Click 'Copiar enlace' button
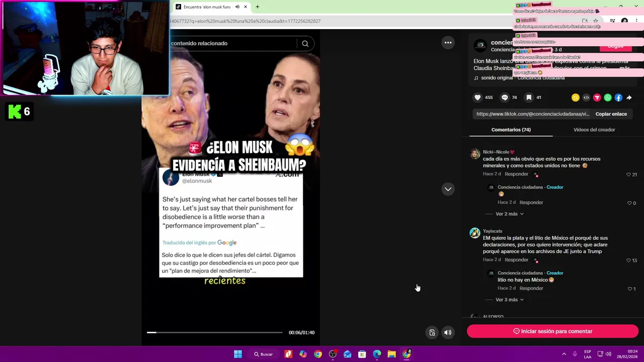The height and width of the screenshot is (362, 644). tap(611, 114)
